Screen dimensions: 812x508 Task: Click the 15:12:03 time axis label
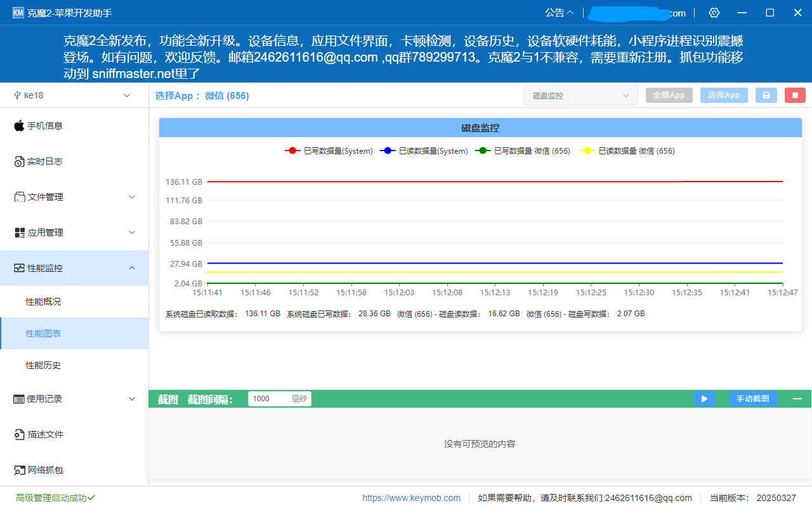[x=399, y=293]
